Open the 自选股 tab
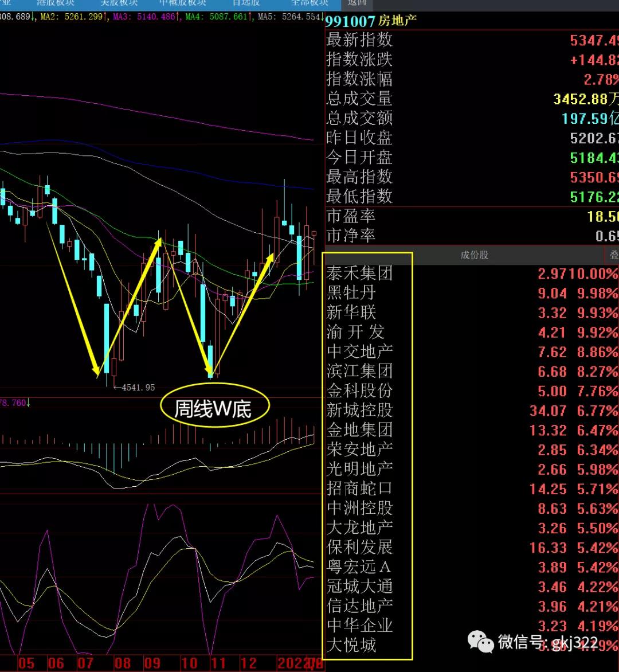The height and width of the screenshot is (672, 619). [x=246, y=3]
